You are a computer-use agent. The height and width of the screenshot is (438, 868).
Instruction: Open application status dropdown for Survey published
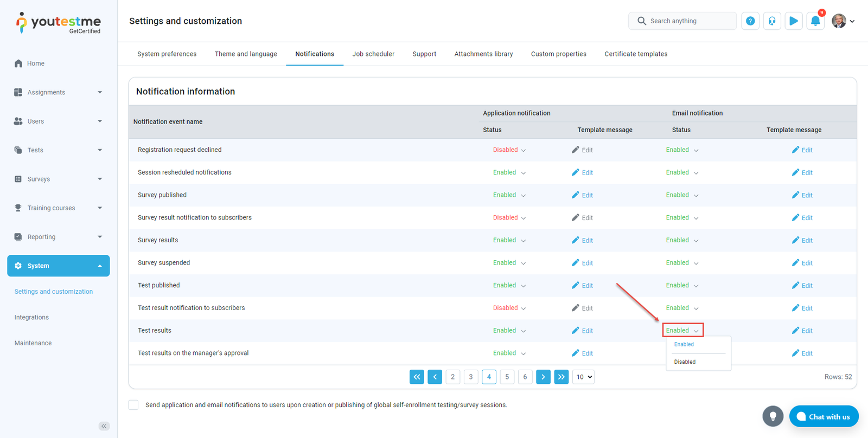[x=509, y=195]
